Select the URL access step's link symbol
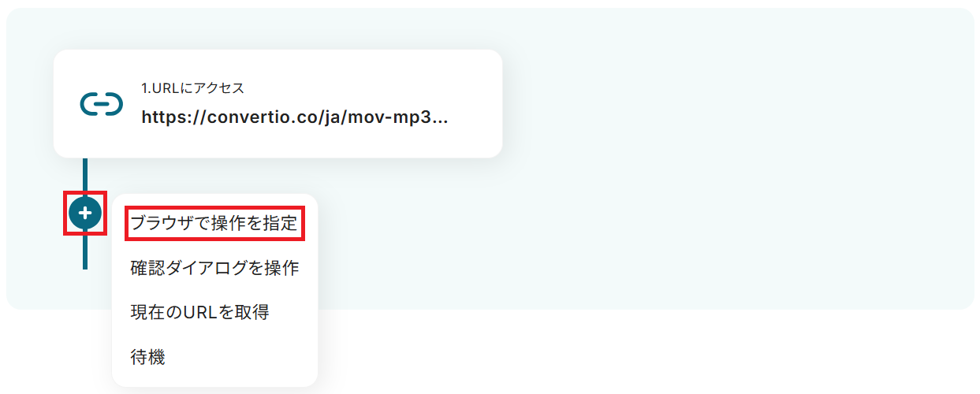Screen dimensions: 980x394 point(102,103)
